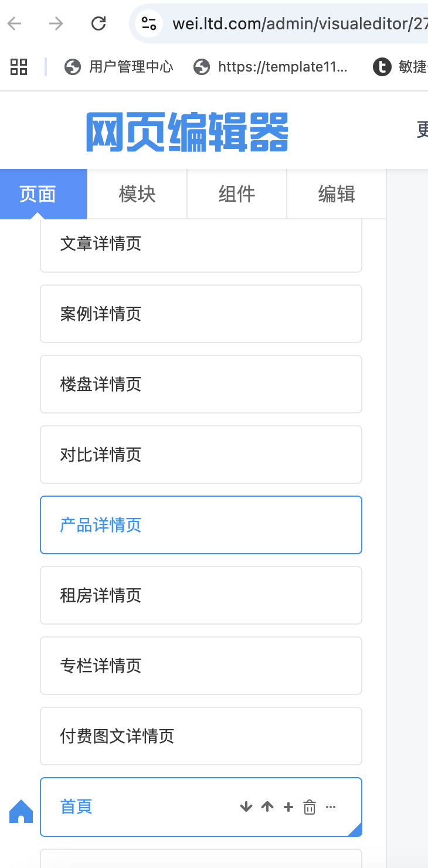Screen dimensions: 428x868
Task: Reload the browser page
Action: point(98,23)
